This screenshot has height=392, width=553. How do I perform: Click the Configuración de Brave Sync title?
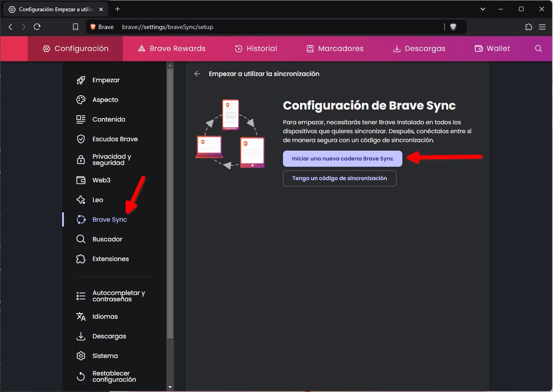click(369, 106)
